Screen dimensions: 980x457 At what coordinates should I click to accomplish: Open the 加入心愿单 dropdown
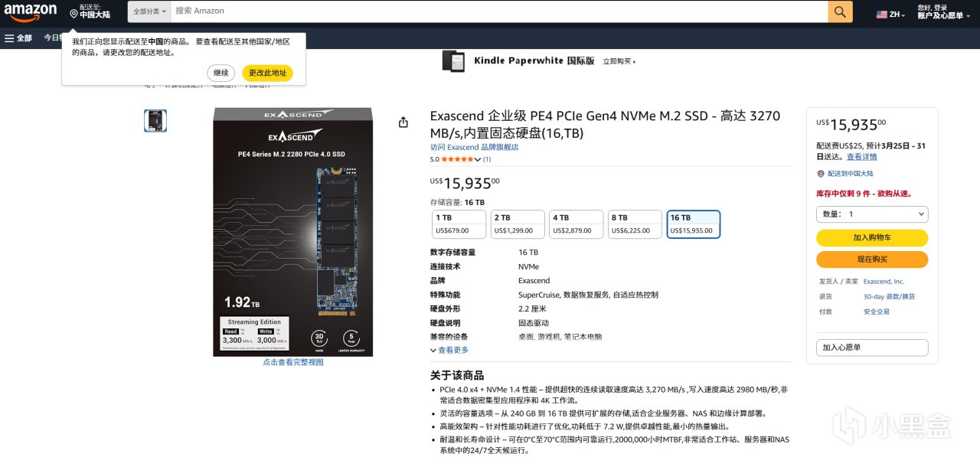(872, 348)
